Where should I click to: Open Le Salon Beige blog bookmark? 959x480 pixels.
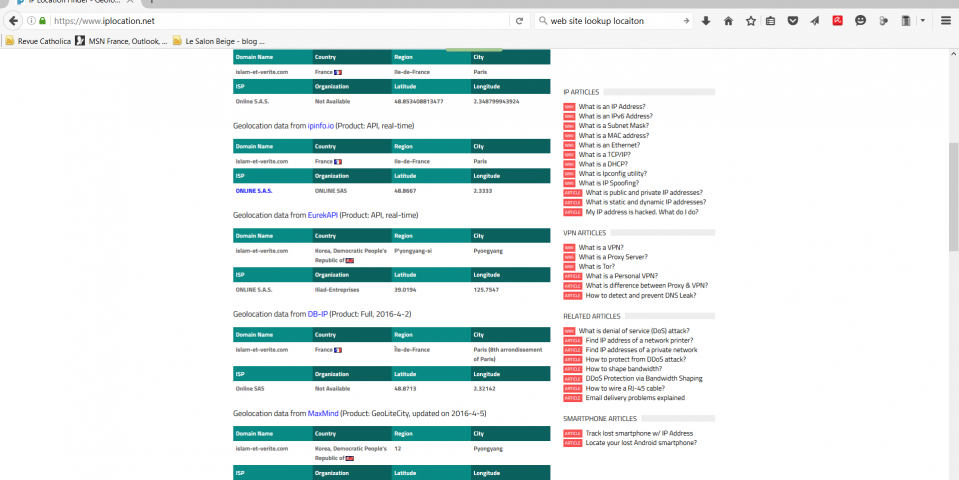click(218, 41)
